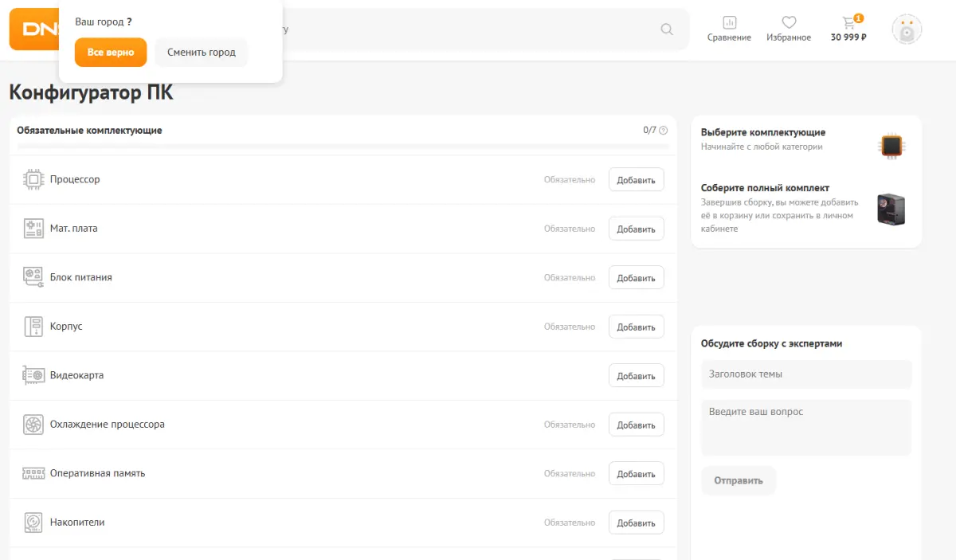This screenshot has height=560, width=956.
Task: Focus the site search field
Action: pyautogui.click(x=470, y=29)
